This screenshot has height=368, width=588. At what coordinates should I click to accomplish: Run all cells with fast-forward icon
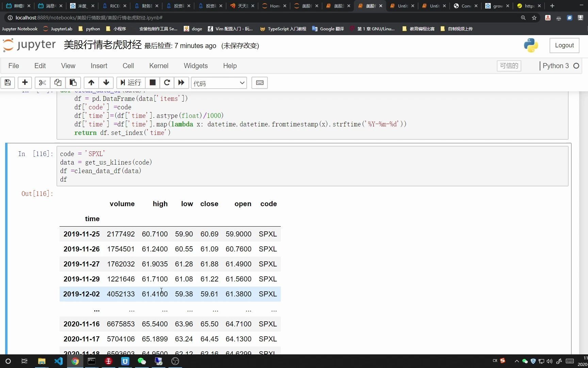181,83
